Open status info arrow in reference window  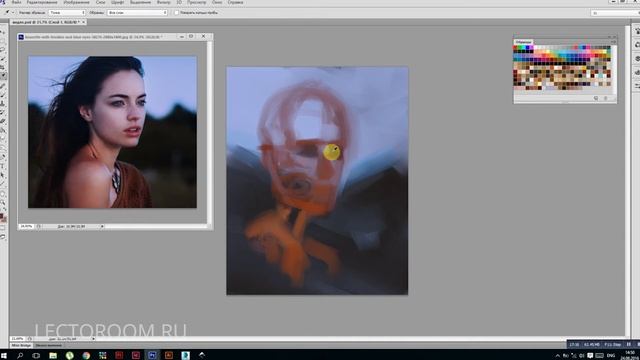pyautogui.click(x=102, y=226)
